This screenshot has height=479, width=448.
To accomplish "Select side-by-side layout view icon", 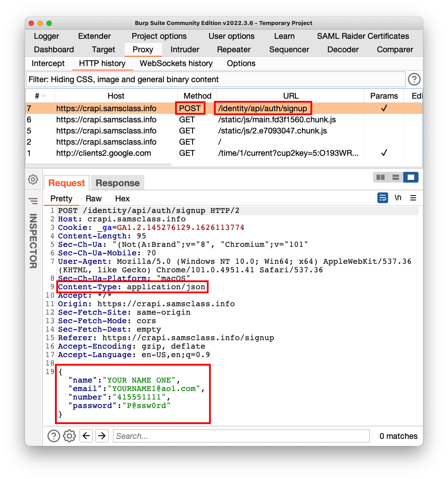I will point(381,177).
